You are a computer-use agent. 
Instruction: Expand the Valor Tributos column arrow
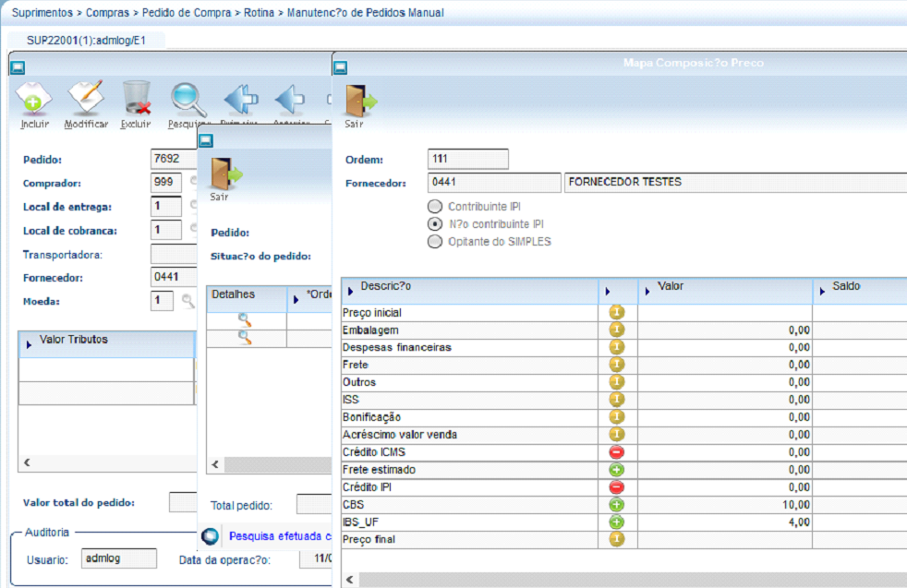pos(29,344)
